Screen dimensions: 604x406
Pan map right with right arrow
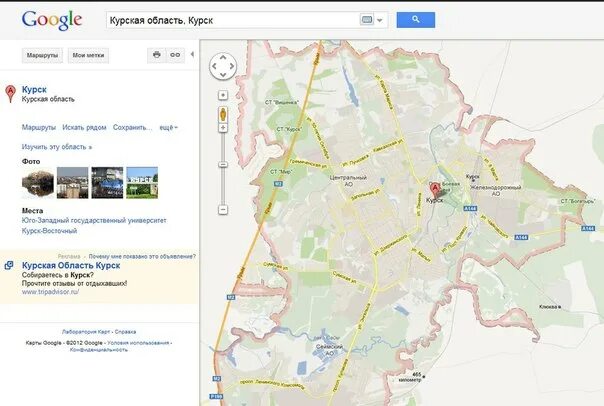[x=232, y=66]
